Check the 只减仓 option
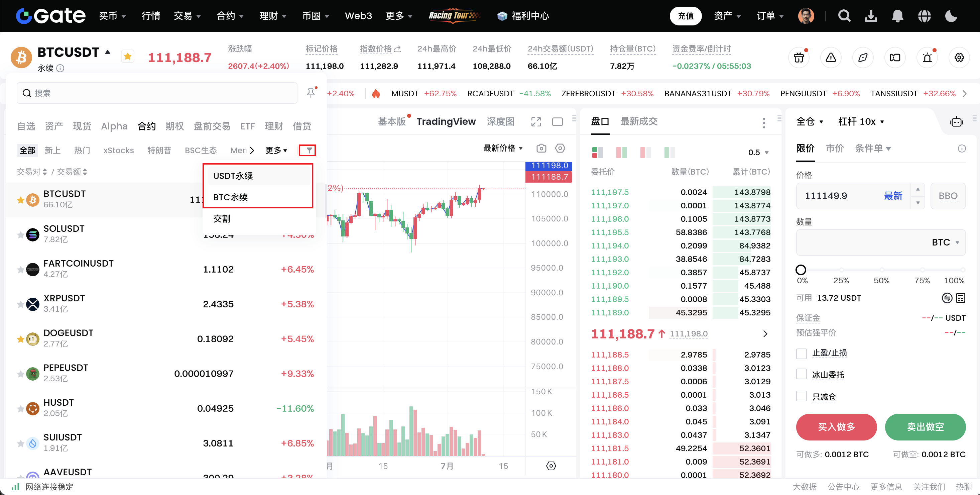 pyautogui.click(x=801, y=396)
